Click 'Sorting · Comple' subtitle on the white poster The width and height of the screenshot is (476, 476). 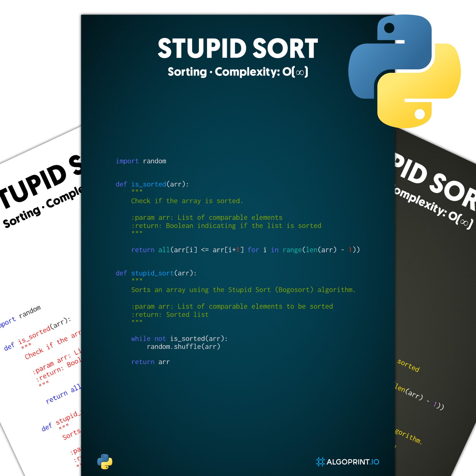[x=42, y=207]
